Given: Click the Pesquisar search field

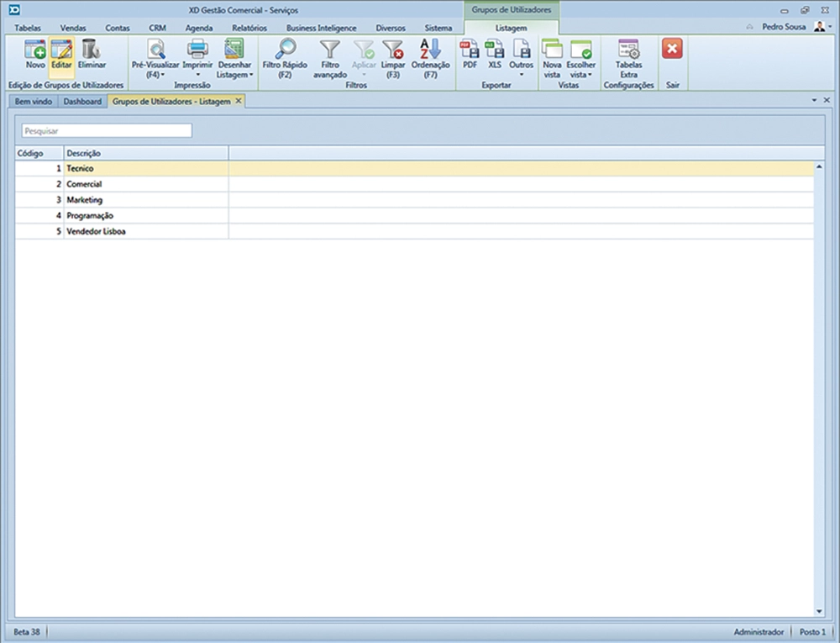Looking at the screenshot, I should 108,131.
